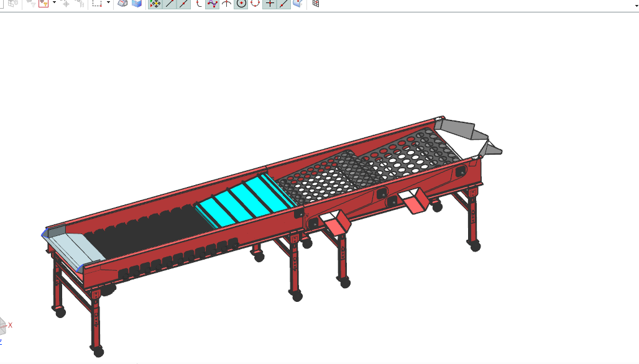Toggle Intersection snap option

coord(227,4)
